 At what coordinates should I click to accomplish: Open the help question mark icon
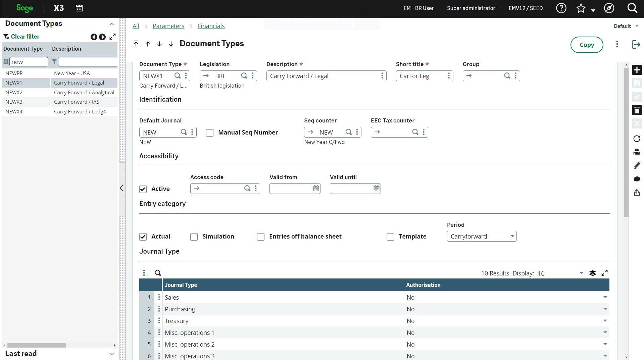(561, 8)
